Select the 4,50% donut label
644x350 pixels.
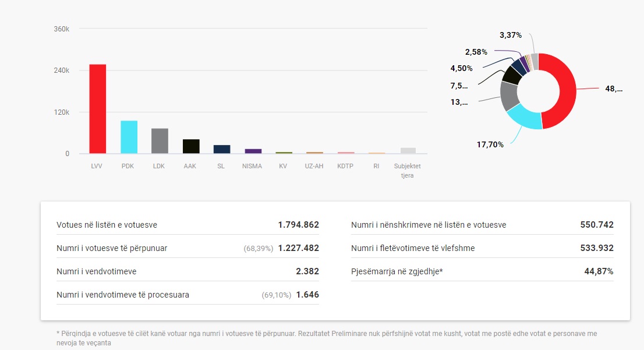(x=461, y=68)
